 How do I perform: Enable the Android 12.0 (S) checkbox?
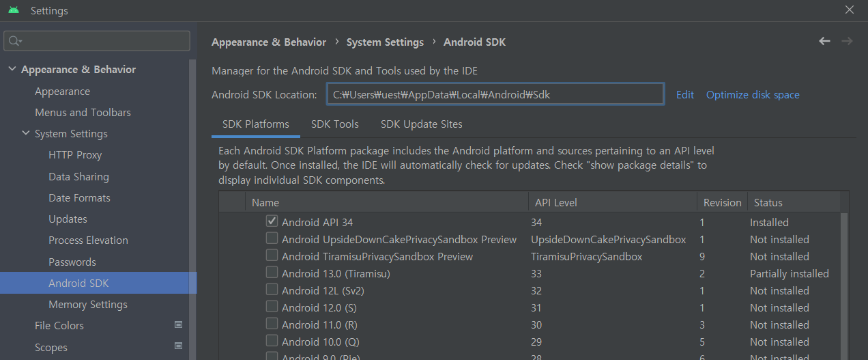(272, 307)
